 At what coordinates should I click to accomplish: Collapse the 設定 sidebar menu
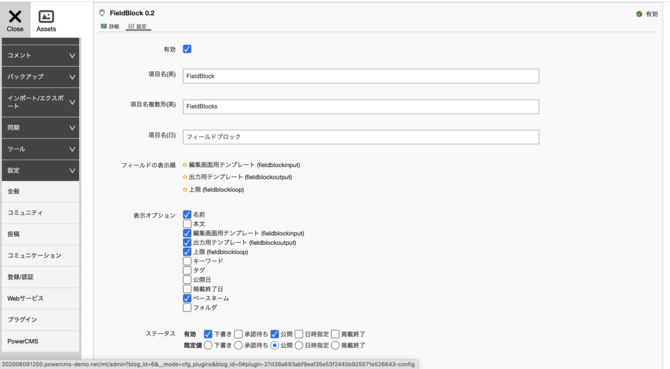pos(41,170)
